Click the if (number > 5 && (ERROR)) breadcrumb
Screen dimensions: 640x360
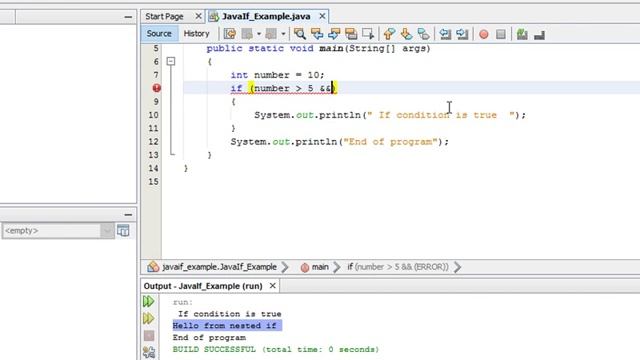pyautogui.click(x=398, y=267)
